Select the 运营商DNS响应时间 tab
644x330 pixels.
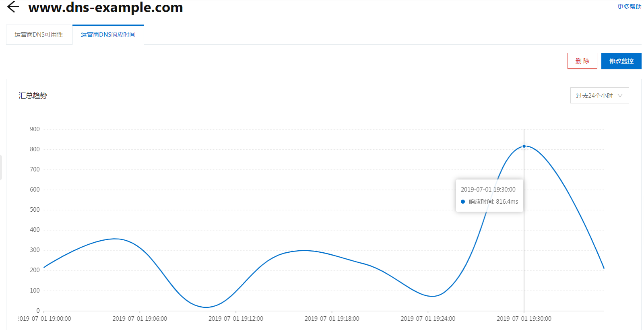pos(108,35)
